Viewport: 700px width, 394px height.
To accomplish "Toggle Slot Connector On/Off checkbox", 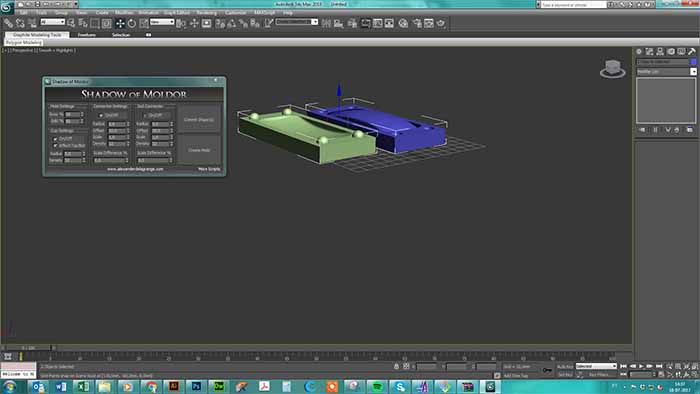I will tap(145, 115).
